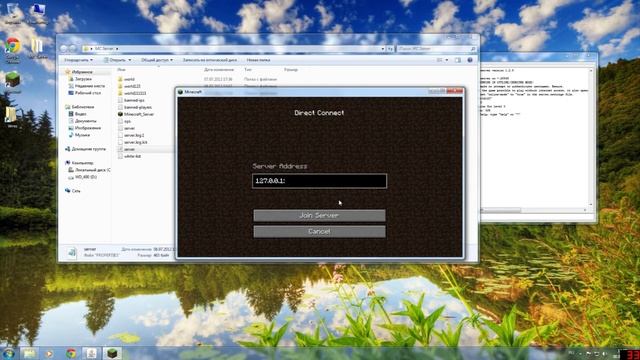Toggle the preview pane icon in Explorer
The image size is (640, 360).
[x=458, y=60]
